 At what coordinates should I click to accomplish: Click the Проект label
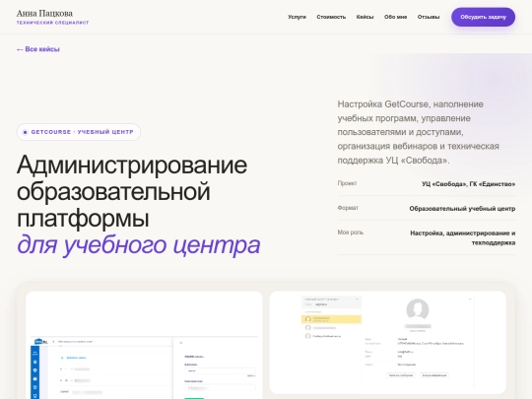point(347,183)
